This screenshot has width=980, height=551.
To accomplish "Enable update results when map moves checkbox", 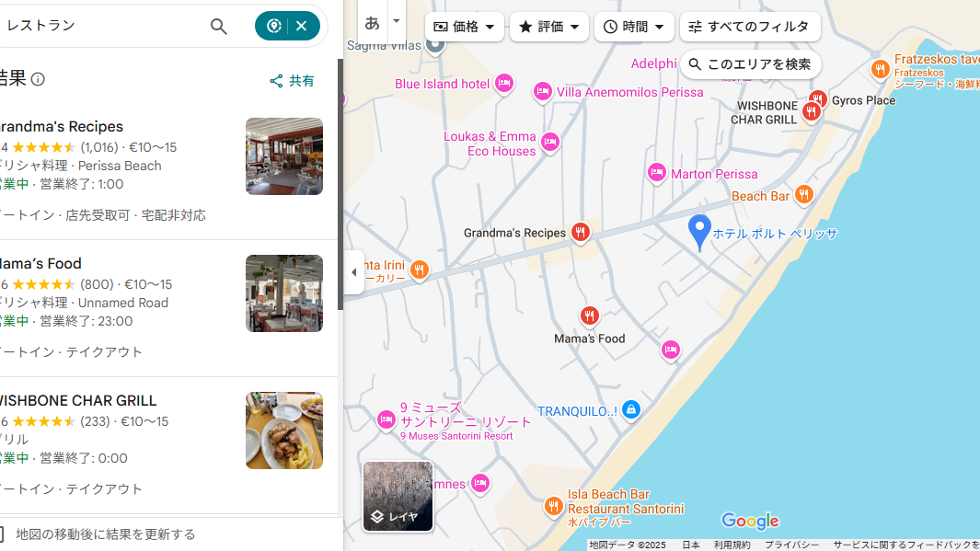I will coord(3,534).
